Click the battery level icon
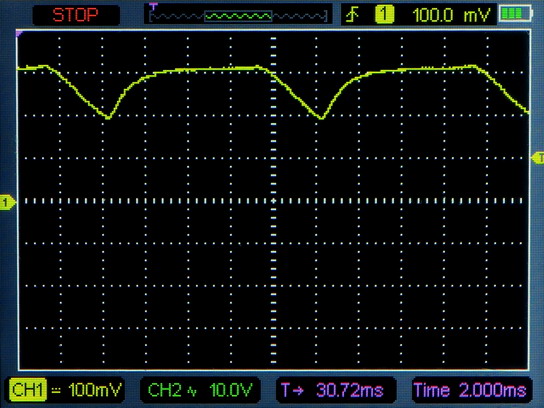 (x=515, y=14)
